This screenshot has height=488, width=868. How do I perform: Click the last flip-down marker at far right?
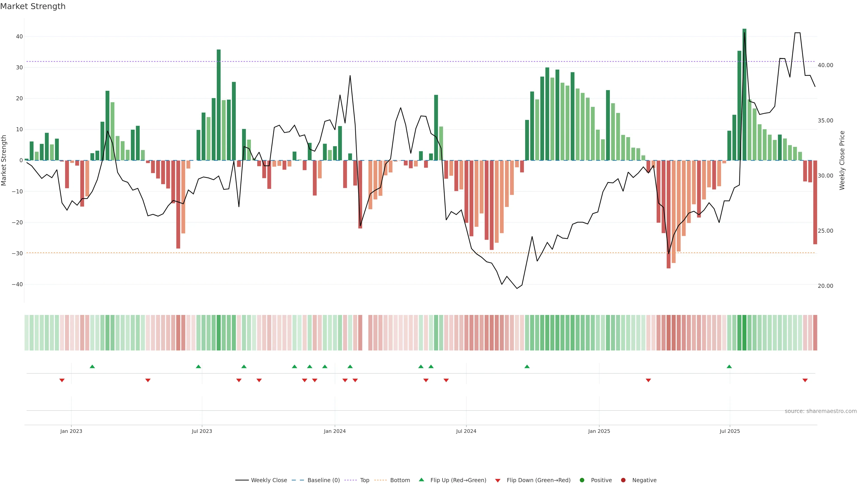pos(805,380)
